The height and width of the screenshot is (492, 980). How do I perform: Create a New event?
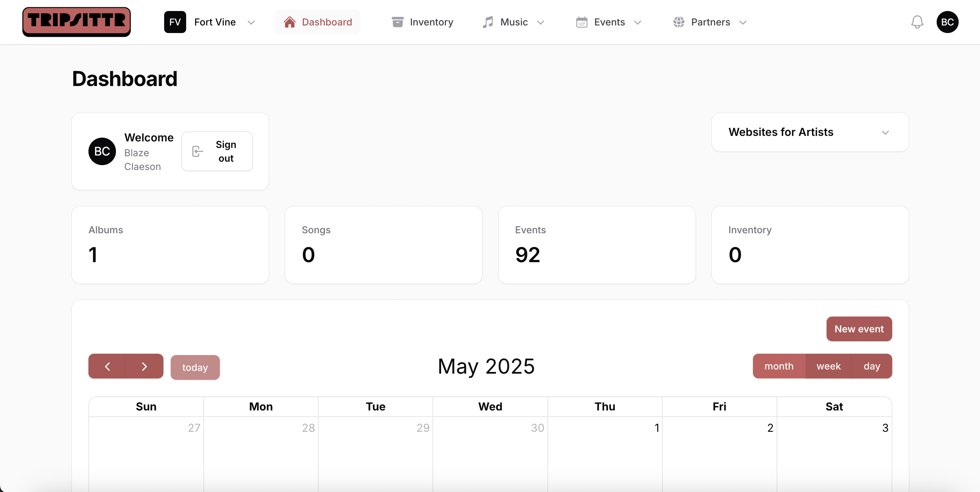coord(859,329)
